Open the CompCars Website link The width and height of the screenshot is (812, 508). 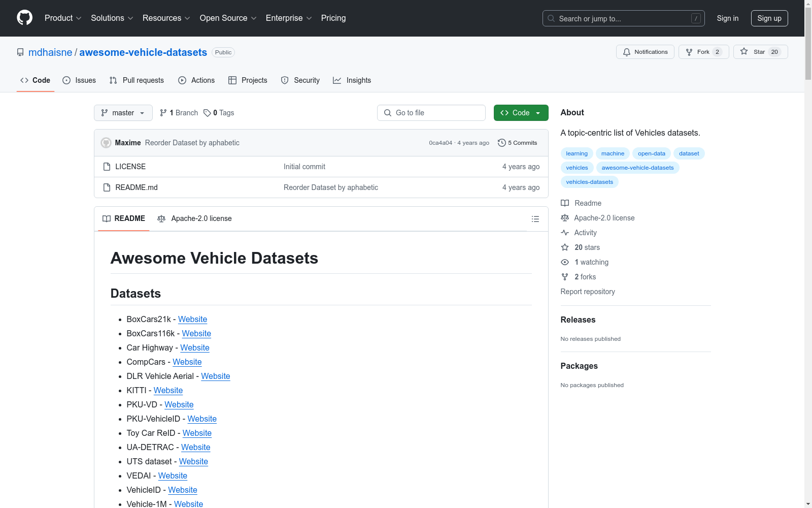187,362
